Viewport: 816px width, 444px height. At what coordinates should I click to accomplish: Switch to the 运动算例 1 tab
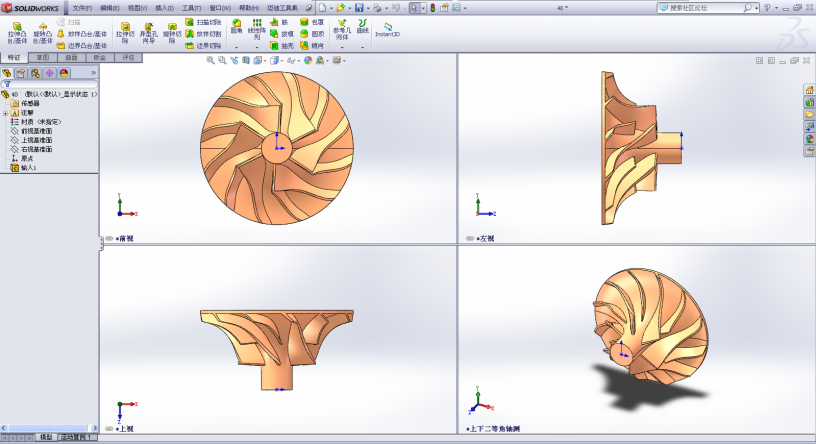click(77, 437)
